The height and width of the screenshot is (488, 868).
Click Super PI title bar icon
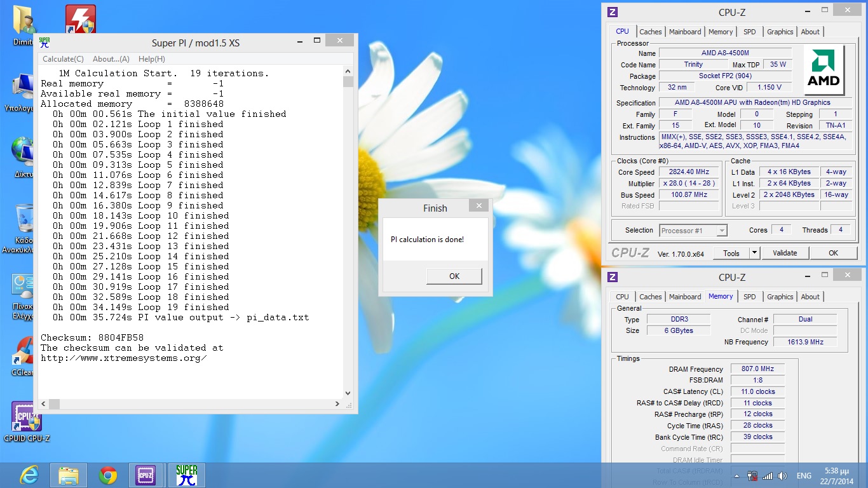point(44,43)
